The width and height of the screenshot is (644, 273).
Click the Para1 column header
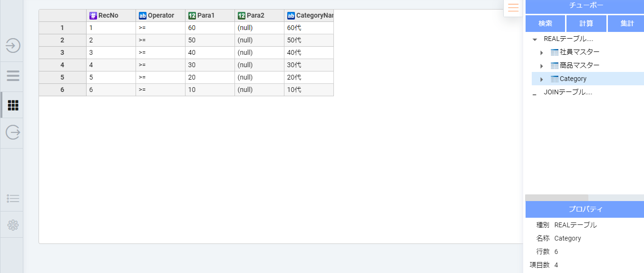[210, 16]
